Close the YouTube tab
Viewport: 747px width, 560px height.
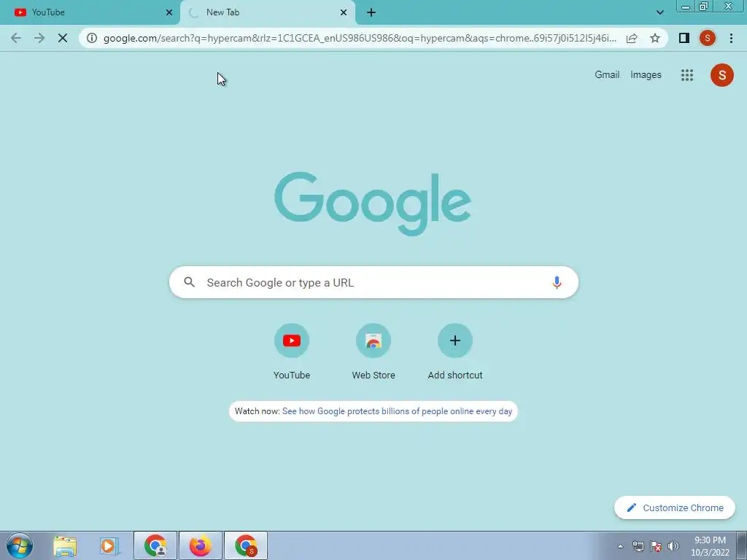pos(169,12)
